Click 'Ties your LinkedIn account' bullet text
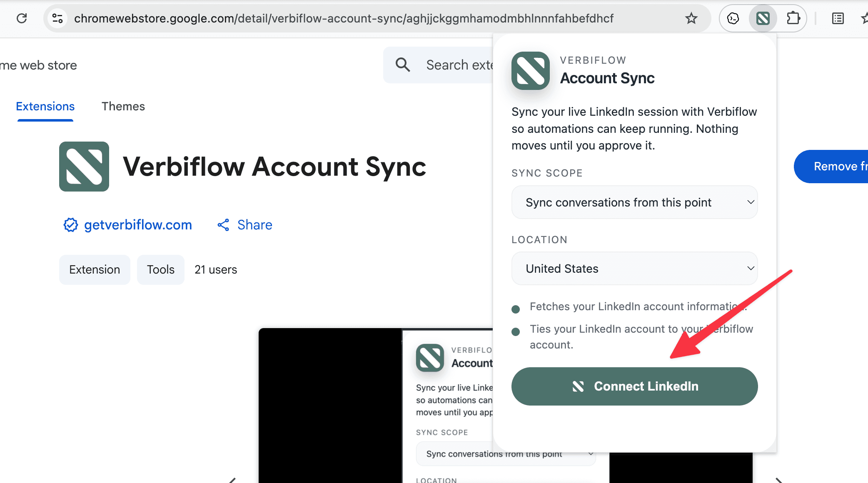The height and width of the screenshot is (483, 868). click(x=641, y=337)
